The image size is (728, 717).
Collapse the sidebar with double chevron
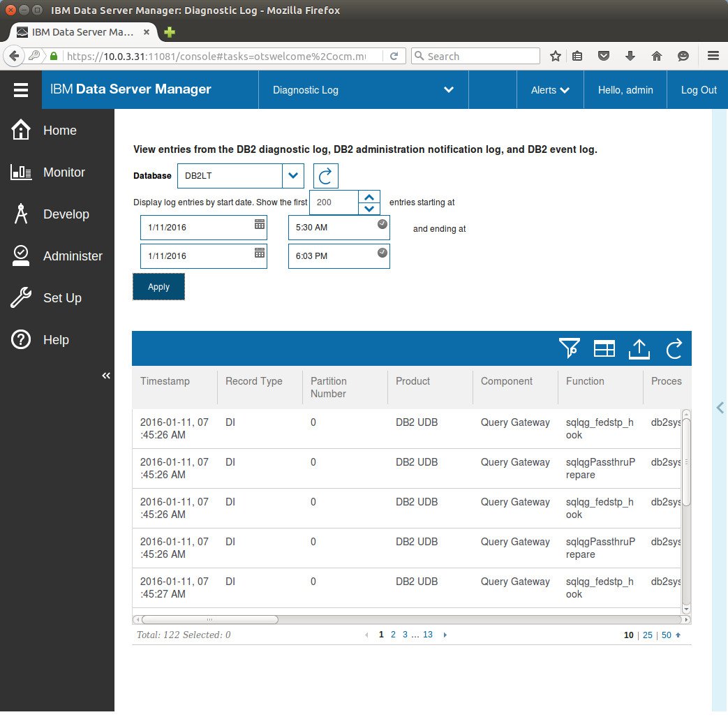106,375
